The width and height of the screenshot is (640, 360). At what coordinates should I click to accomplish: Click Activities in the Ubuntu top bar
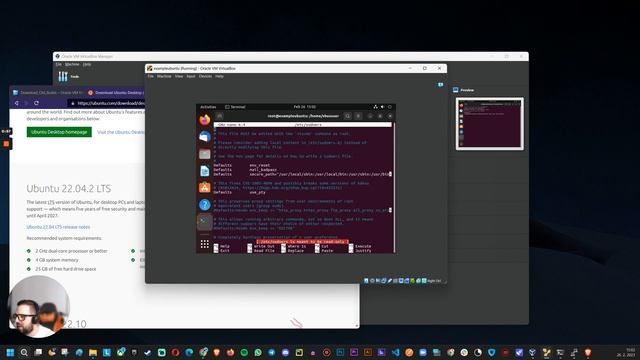click(208, 107)
